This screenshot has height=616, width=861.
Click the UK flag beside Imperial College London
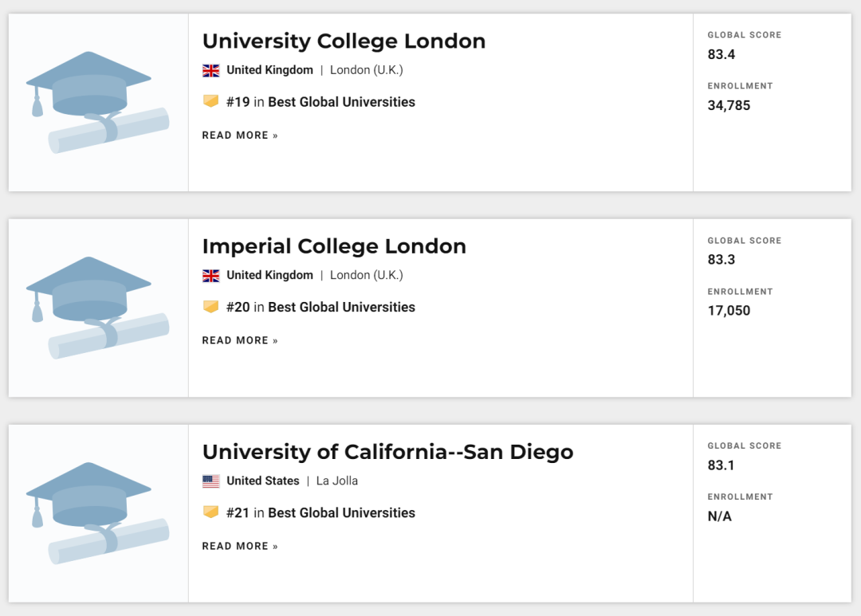pos(210,276)
